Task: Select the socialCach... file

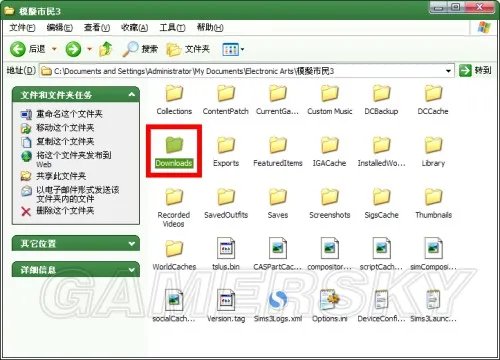Action: [x=174, y=306]
